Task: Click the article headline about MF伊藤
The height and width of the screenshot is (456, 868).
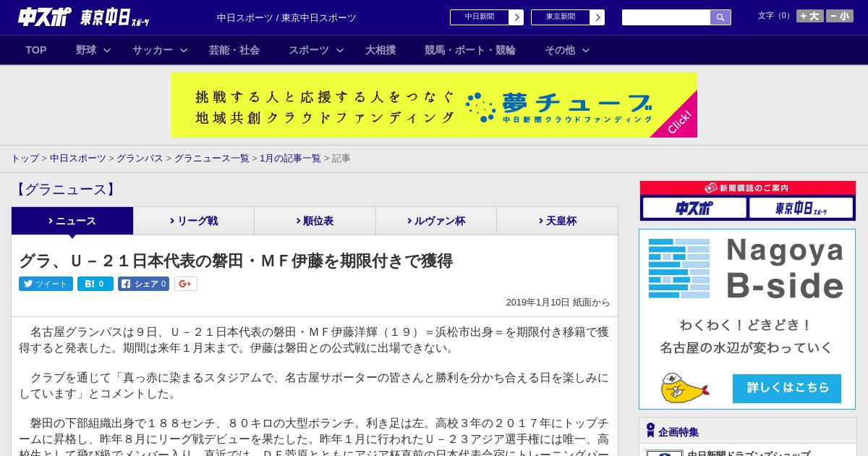Action: pos(236,261)
